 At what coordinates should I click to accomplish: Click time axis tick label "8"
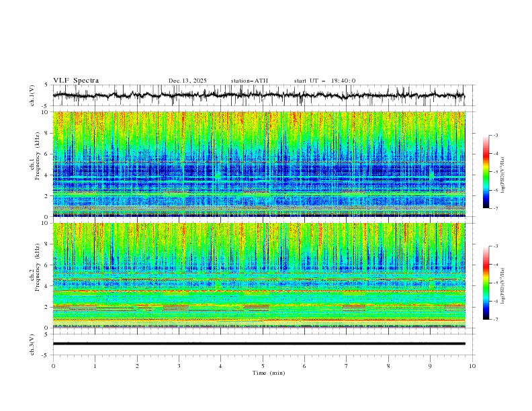pos(388,366)
